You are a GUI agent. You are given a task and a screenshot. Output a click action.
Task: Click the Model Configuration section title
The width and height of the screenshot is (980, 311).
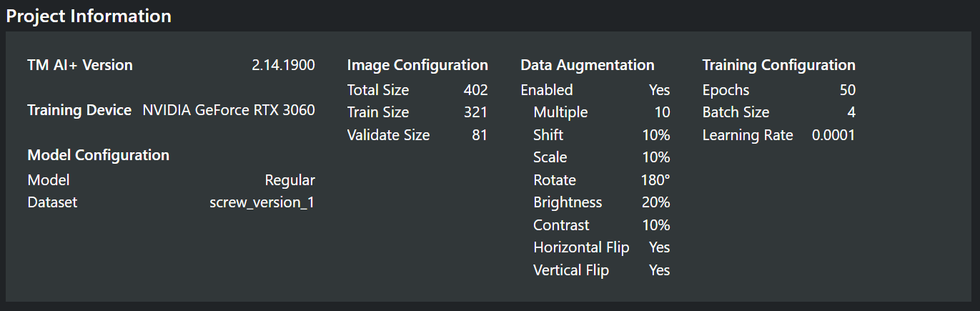click(98, 155)
